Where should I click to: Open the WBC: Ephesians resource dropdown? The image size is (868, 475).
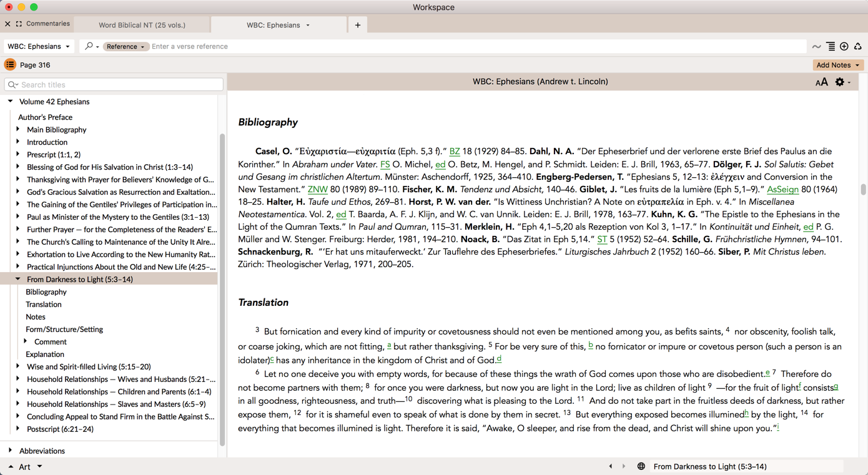pyautogui.click(x=39, y=46)
